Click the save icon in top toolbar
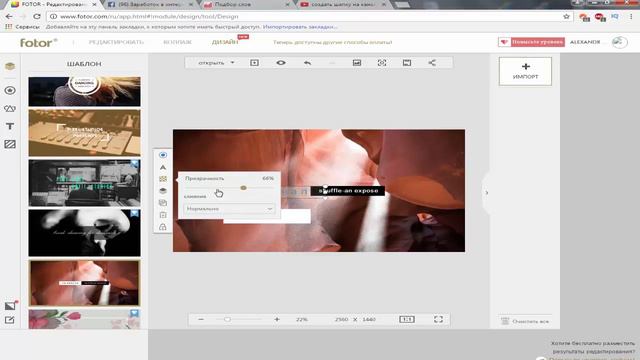 click(x=254, y=63)
